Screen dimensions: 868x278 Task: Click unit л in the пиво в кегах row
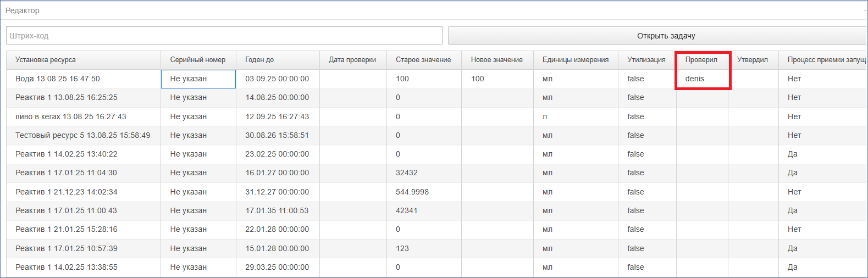coord(576,116)
